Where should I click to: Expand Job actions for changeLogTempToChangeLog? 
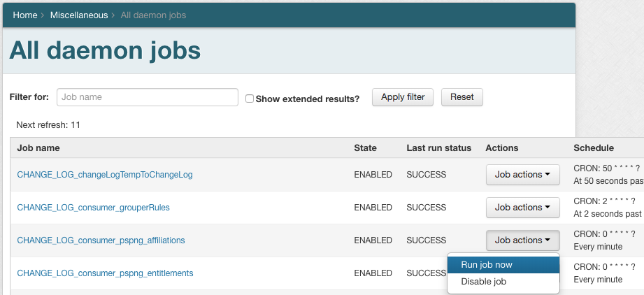pyautogui.click(x=522, y=175)
